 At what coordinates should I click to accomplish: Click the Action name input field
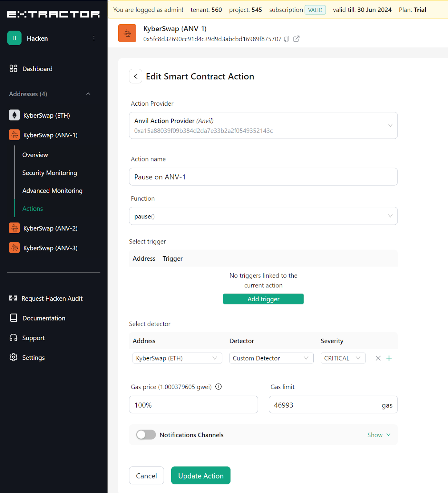pyautogui.click(x=263, y=177)
